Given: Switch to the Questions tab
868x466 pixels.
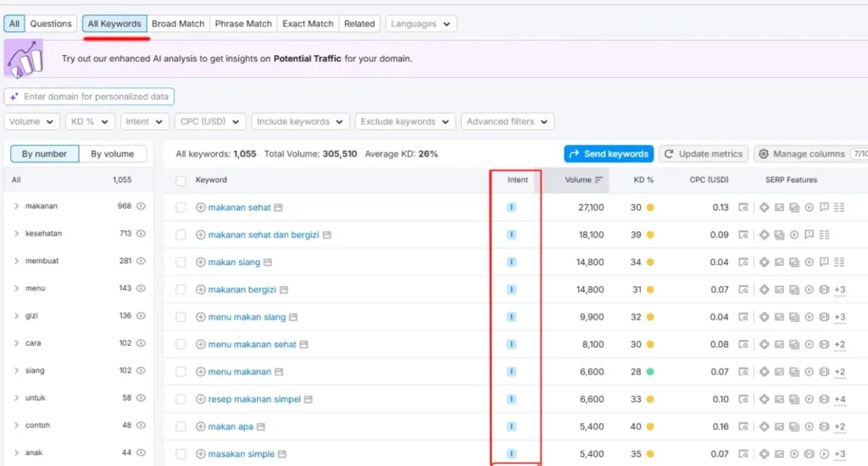Looking at the screenshot, I should (x=50, y=24).
